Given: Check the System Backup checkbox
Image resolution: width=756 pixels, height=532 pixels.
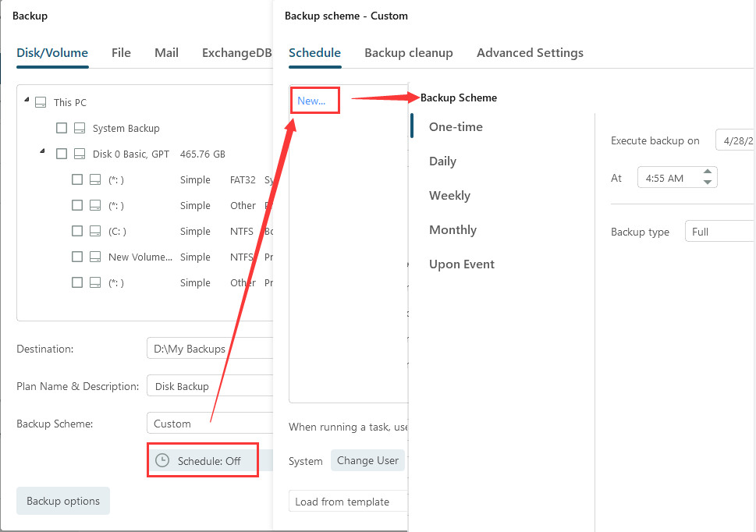Looking at the screenshot, I should click(x=62, y=128).
